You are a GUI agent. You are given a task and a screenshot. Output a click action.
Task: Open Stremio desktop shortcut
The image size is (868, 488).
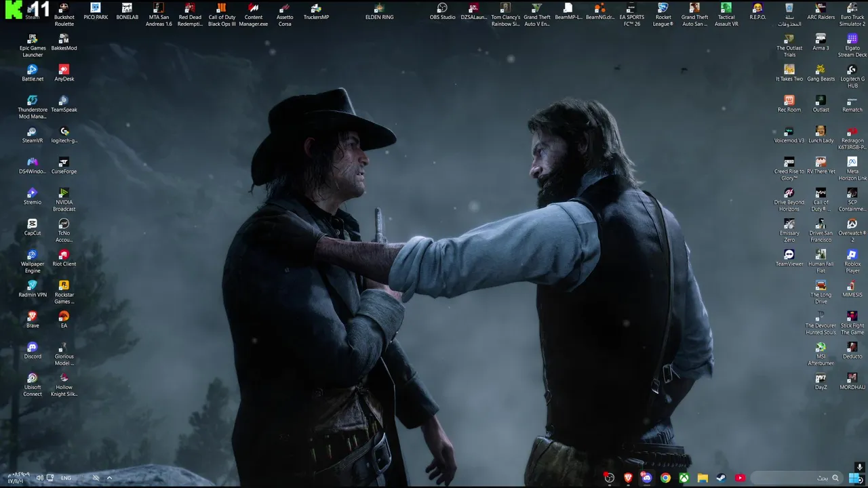pos(32,196)
